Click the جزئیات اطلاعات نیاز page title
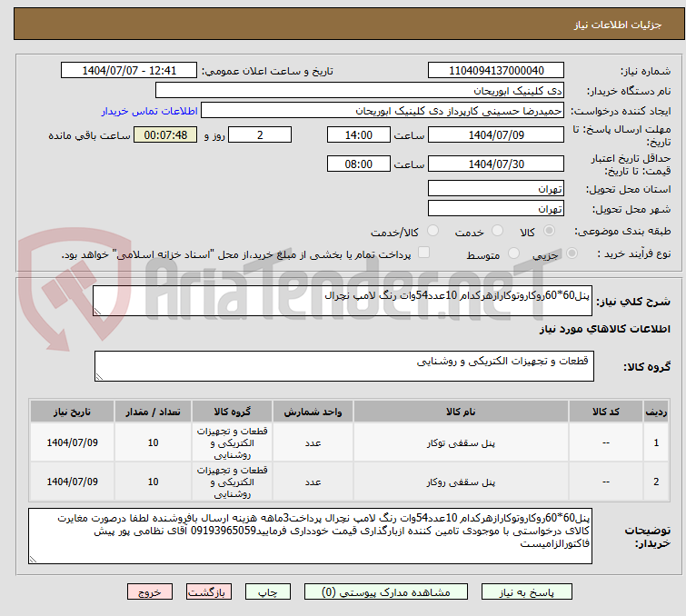Screen dimensions: 686x616 (x=618, y=25)
